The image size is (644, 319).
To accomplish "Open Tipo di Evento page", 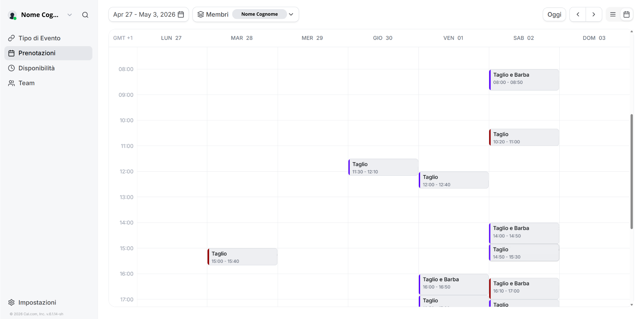I will tap(39, 38).
